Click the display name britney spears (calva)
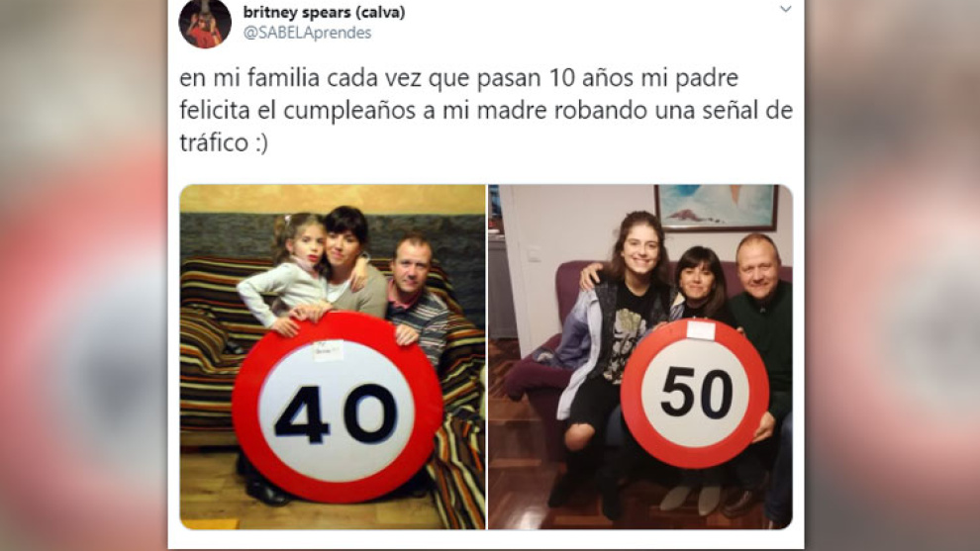Screen dimensions: 980x551 324,11
